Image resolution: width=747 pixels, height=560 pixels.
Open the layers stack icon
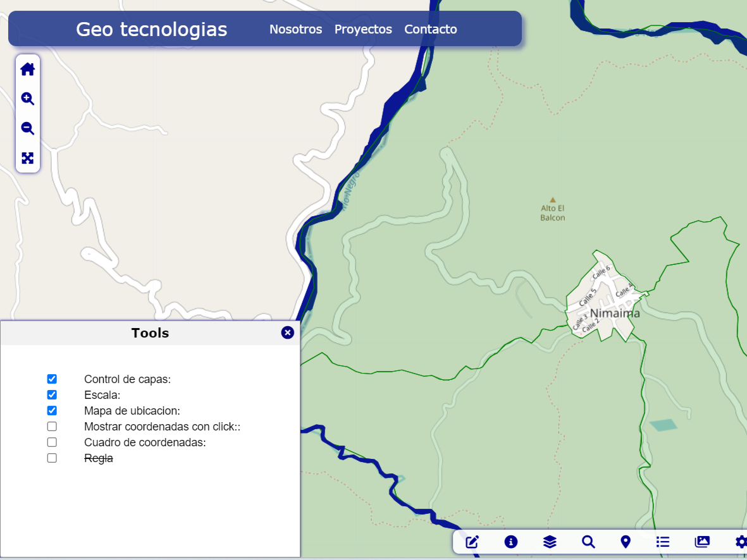pyautogui.click(x=550, y=542)
